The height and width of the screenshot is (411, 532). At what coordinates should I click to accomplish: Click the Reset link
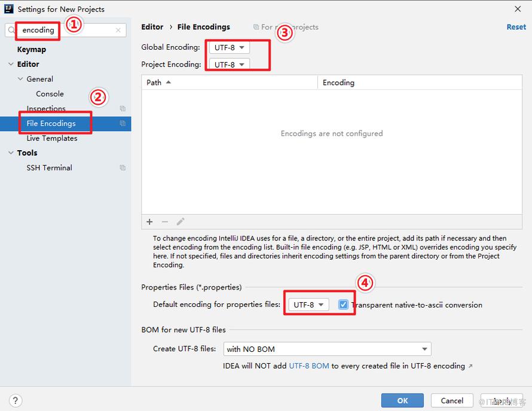tap(516, 27)
